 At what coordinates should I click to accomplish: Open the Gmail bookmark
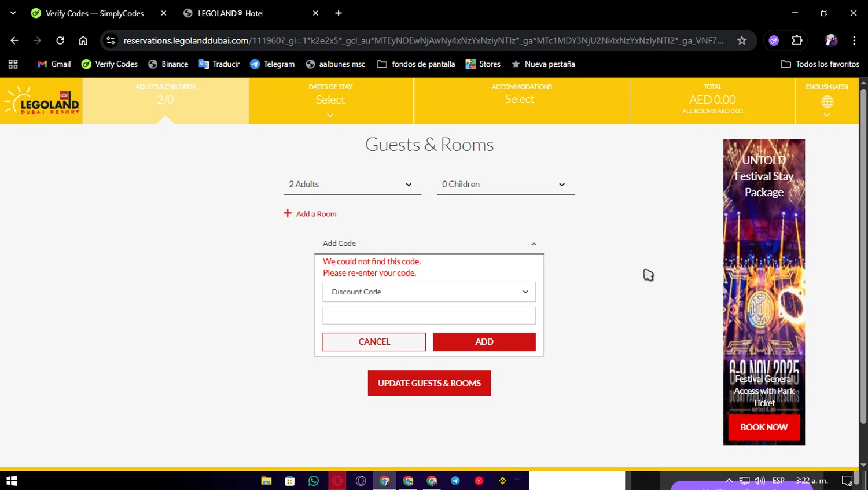(x=54, y=64)
